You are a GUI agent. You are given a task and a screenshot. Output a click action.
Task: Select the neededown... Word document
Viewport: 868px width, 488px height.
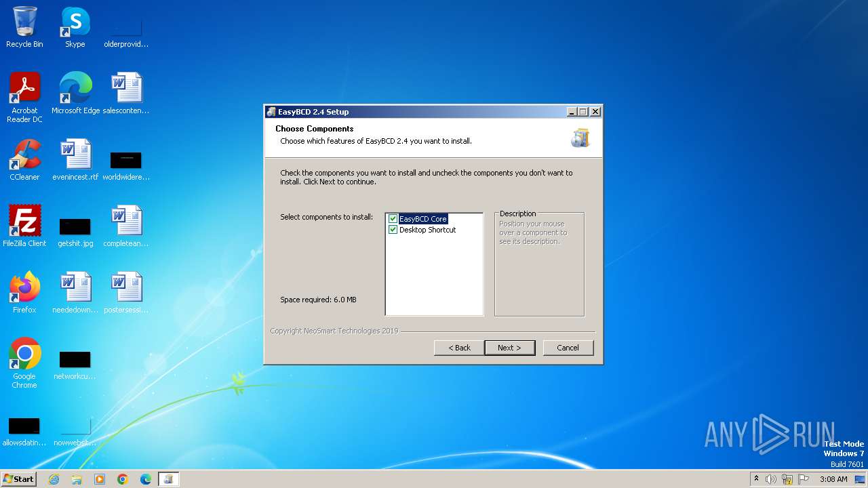(x=75, y=293)
